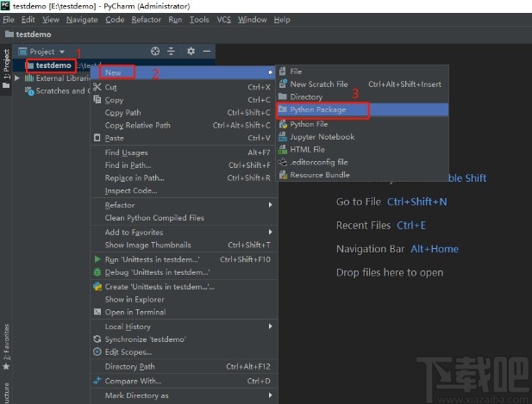Viewport: 532px width, 404px height.
Task: Click the Debug Unittests bug icon
Action: tap(97, 272)
